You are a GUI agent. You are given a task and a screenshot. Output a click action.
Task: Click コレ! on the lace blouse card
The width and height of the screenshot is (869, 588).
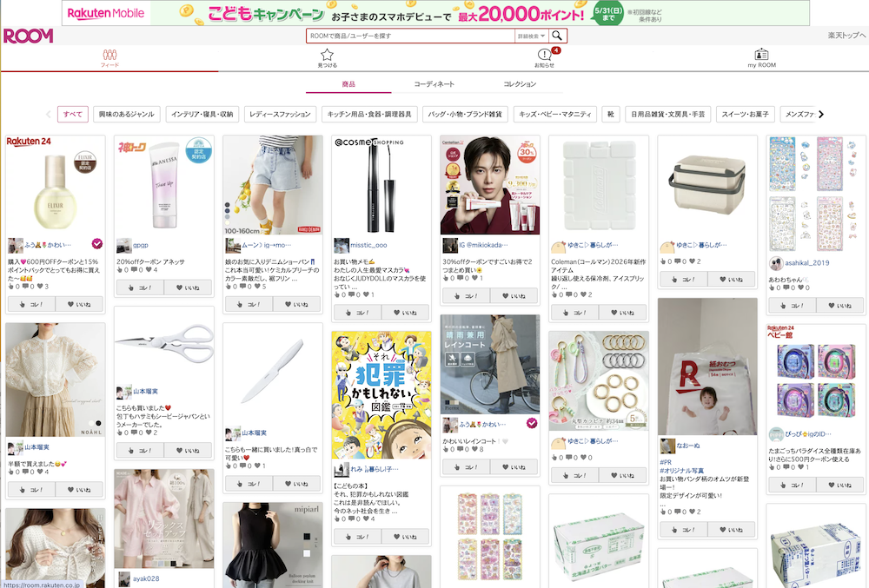coord(31,490)
